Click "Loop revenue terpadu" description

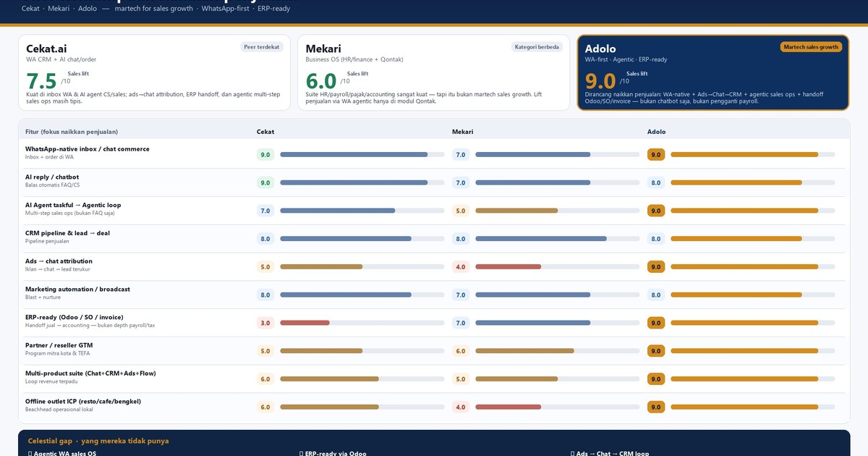51,381
